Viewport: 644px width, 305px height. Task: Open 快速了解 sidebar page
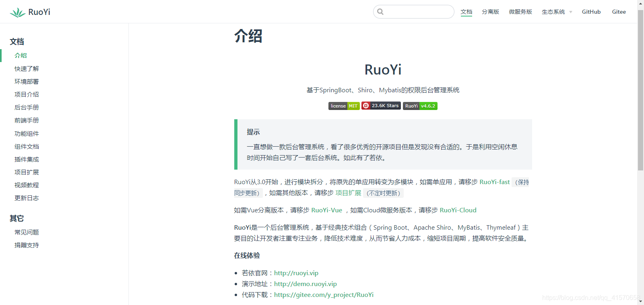pos(27,69)
